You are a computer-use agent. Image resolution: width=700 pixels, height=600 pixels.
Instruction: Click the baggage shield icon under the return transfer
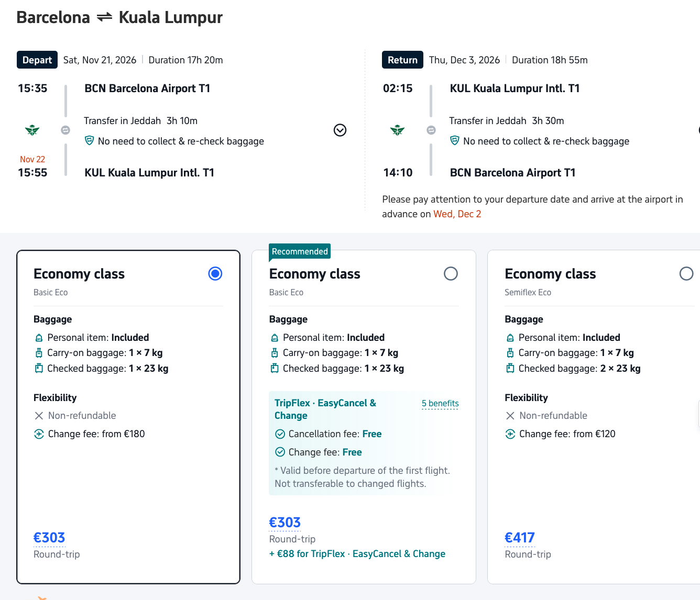(455, 141)
